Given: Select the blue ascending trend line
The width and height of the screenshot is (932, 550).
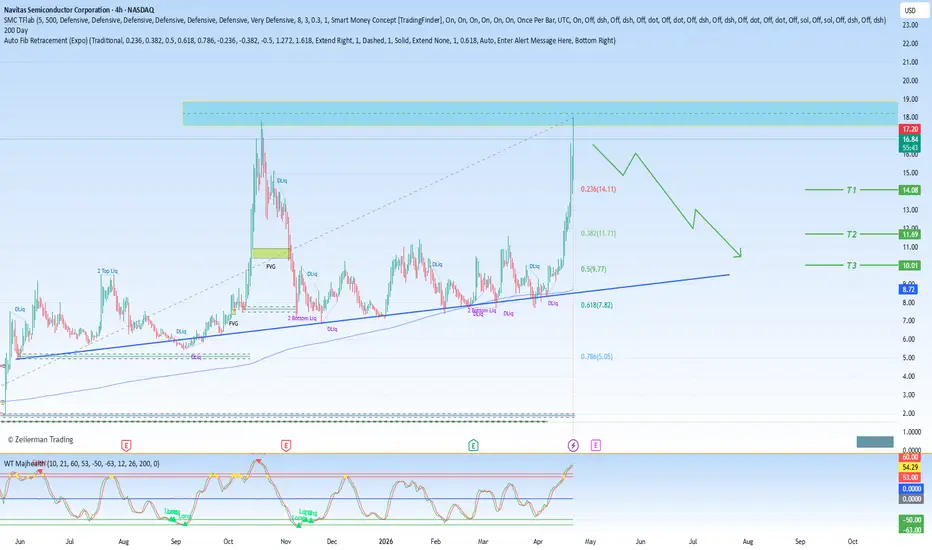Looking at the screenshot, I should coord(373,317).
